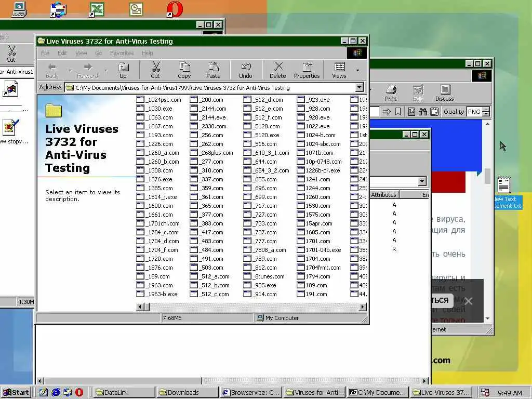The width and height of the screenshot is (532, 399).
Task: Click the binoculars find icon in browser toolbar
Action: [423, 112]
